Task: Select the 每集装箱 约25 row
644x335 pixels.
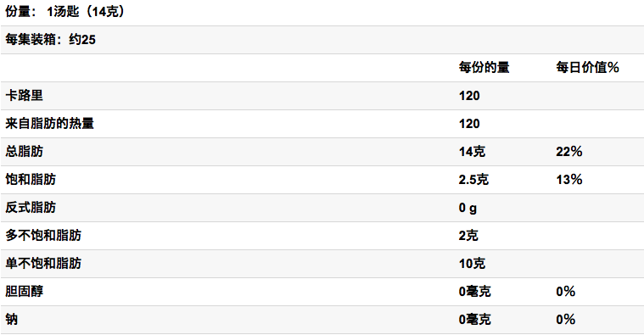Action: pos(322,40)
